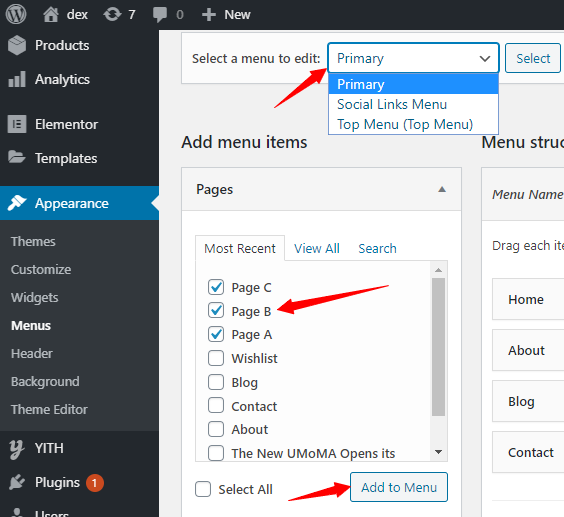Open the Products sidebar menu label

pyautogui.click(x=62, y=45)
